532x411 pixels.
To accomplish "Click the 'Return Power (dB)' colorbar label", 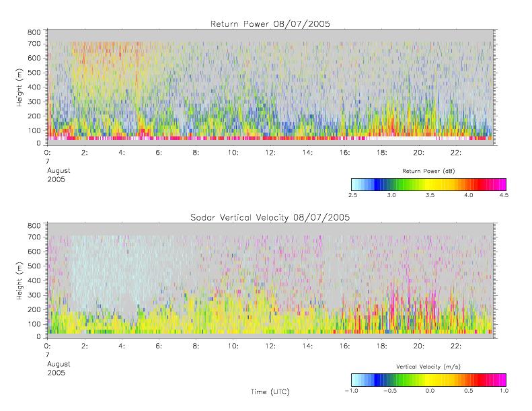I will (x=428, y=171).
